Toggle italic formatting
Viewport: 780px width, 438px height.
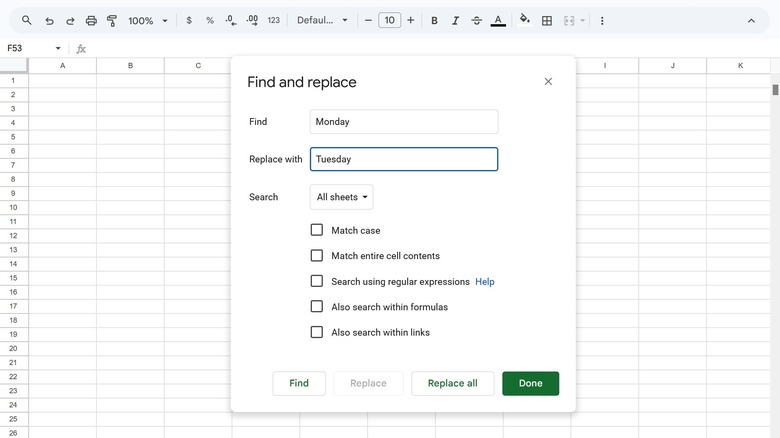tap(455, 20)
